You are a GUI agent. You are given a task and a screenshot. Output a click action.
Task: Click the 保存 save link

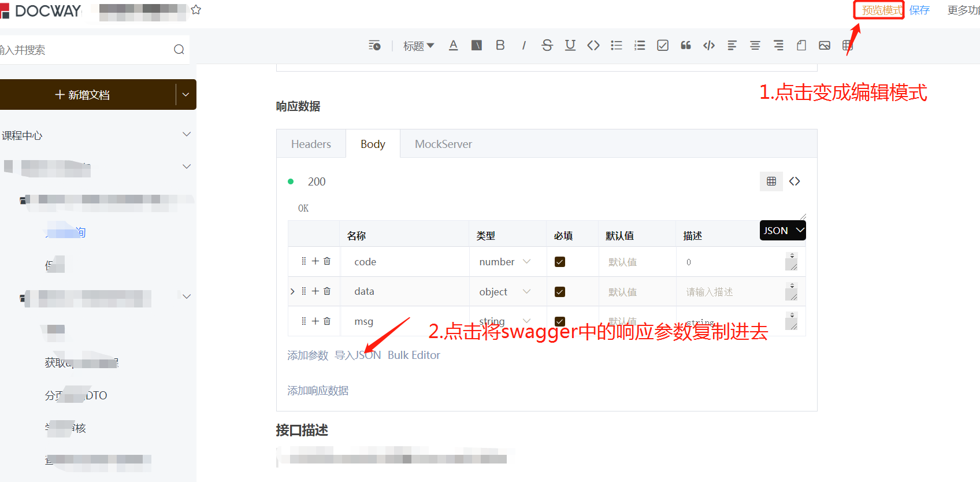point(919,10)
